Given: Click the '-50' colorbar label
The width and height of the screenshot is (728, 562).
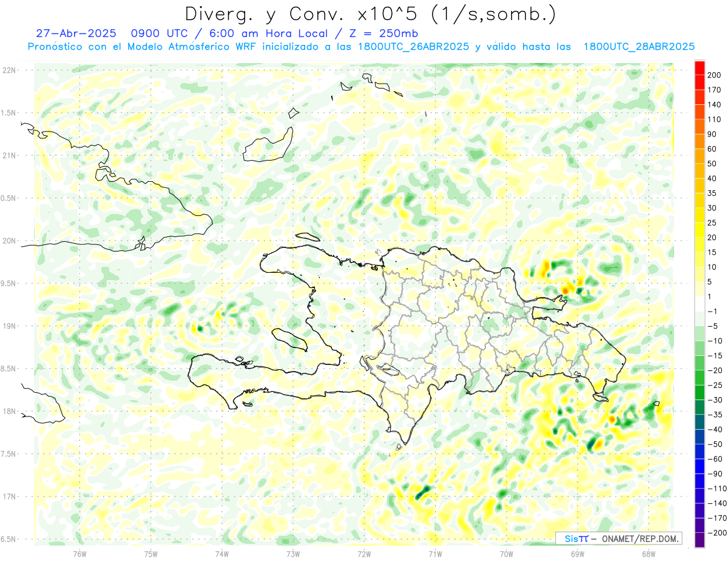Looking at the screenshot, I should click(x=714, y=444).
